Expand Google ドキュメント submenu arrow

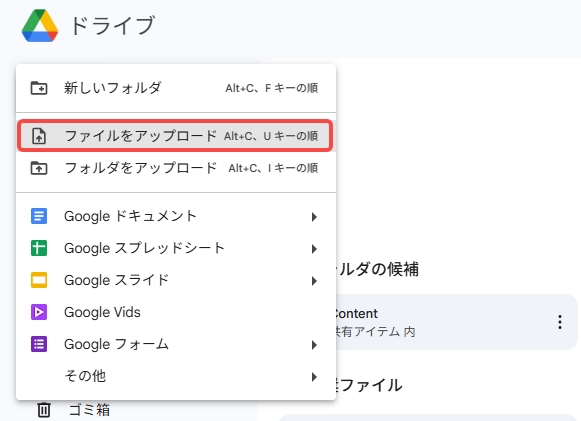pyautogui.click(x=314, y=217)
